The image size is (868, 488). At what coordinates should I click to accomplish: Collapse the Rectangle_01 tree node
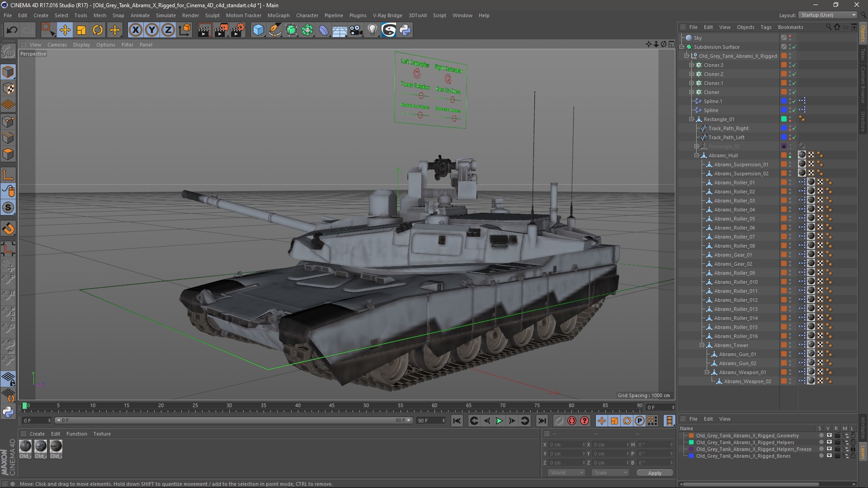coord(692,119)
